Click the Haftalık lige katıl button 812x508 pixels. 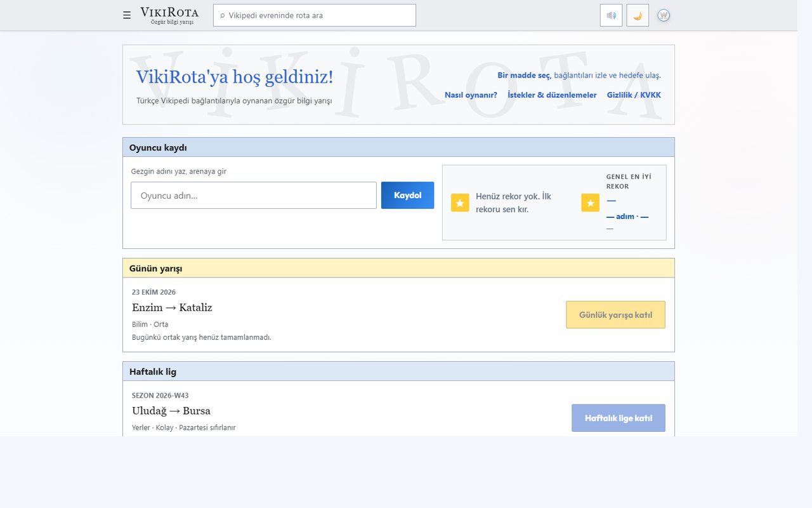tap(619, 418)
